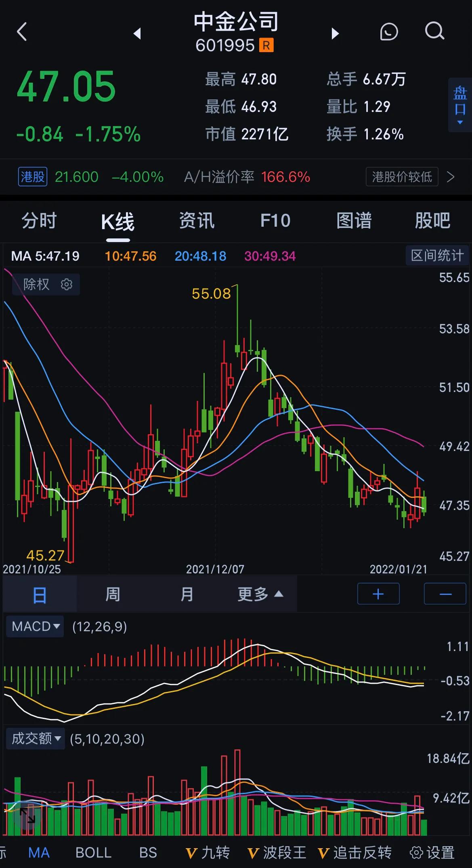Enable the 波段王 VIP indicator
The image size is (472, 868).
277,853
